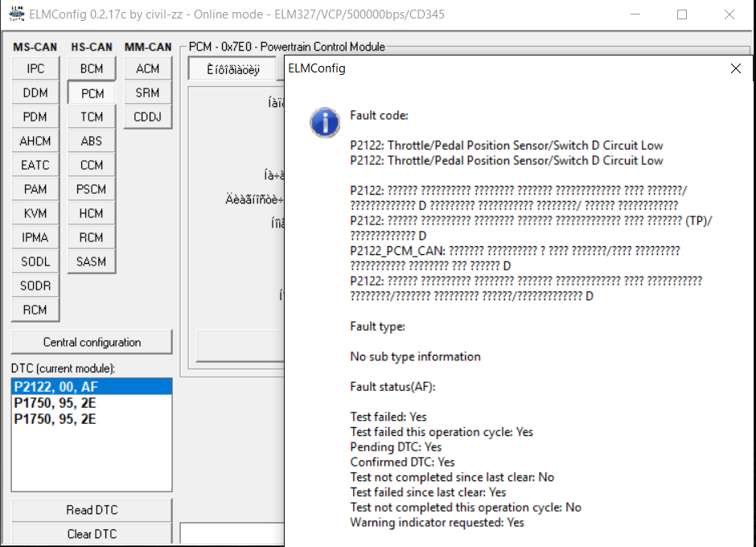Select the TCM module
The image size is (756, 547).
(x=92, y=117)
